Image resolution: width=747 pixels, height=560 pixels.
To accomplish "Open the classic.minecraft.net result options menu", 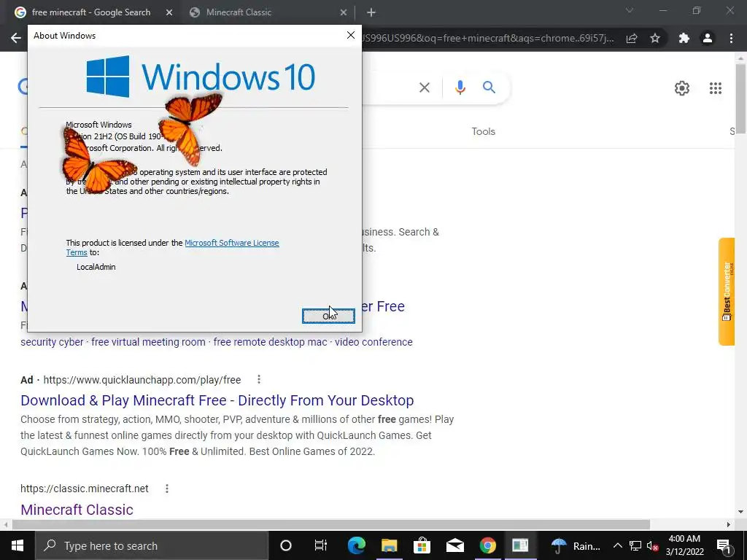I will click(x=167, y=489).
